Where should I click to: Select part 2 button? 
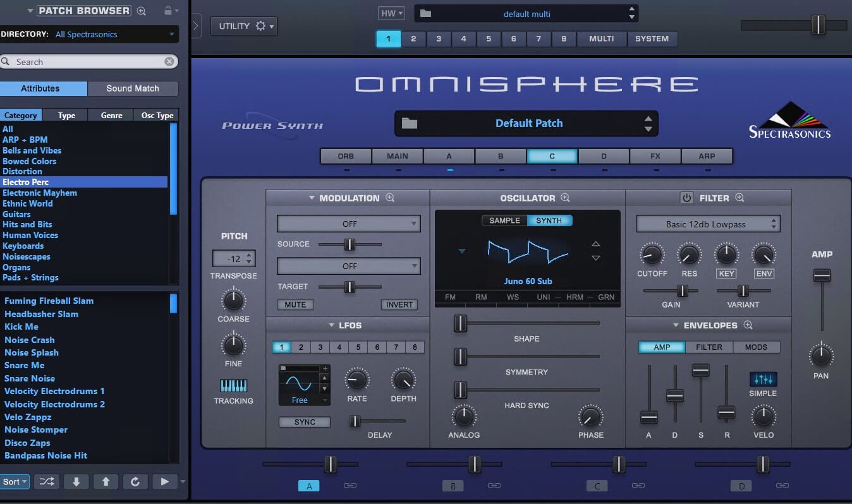coord(413,39)
